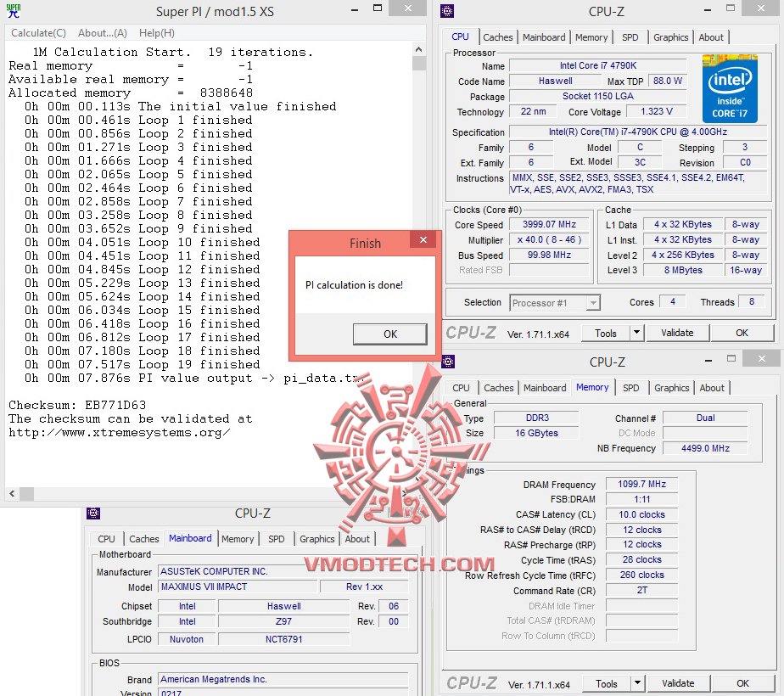Click Validate in top CPU-Z window
This screenshot has width=784, height=696.
(677, 333)
